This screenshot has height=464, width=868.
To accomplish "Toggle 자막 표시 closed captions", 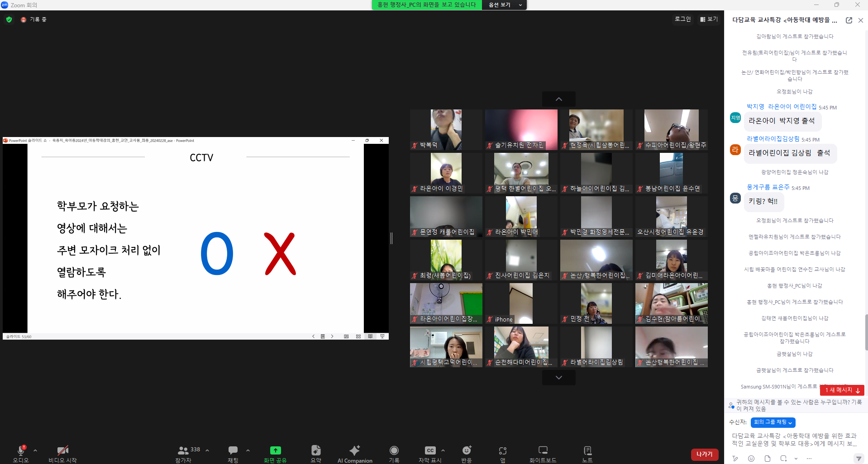I will (x=430, y=453).
